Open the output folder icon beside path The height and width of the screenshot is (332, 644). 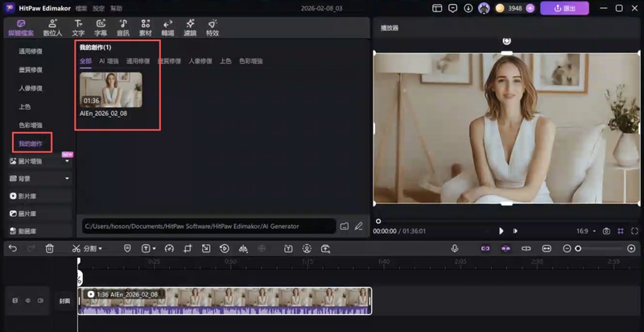(345, 226)
